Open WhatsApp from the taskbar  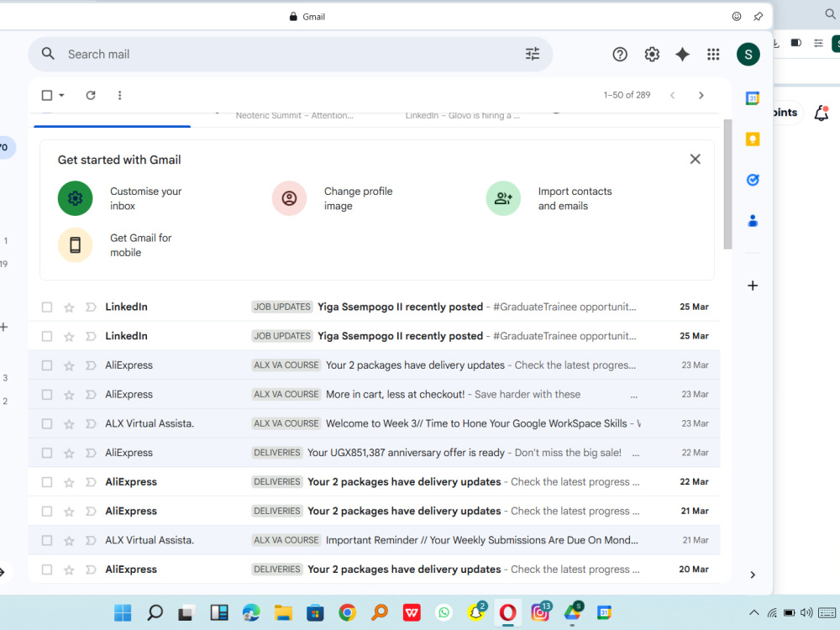click(444, 612)
